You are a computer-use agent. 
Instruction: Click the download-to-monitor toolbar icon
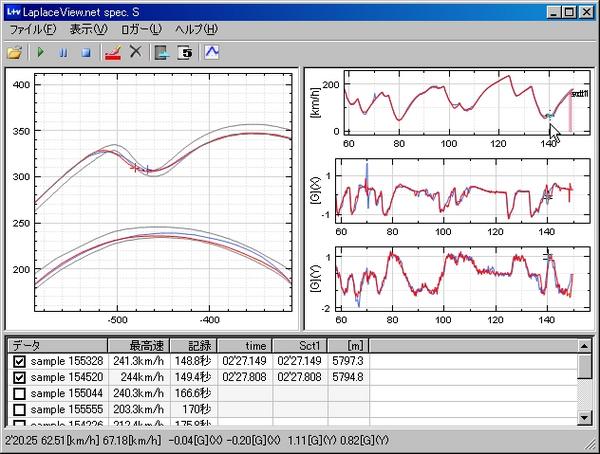click(x=162, y=52)
